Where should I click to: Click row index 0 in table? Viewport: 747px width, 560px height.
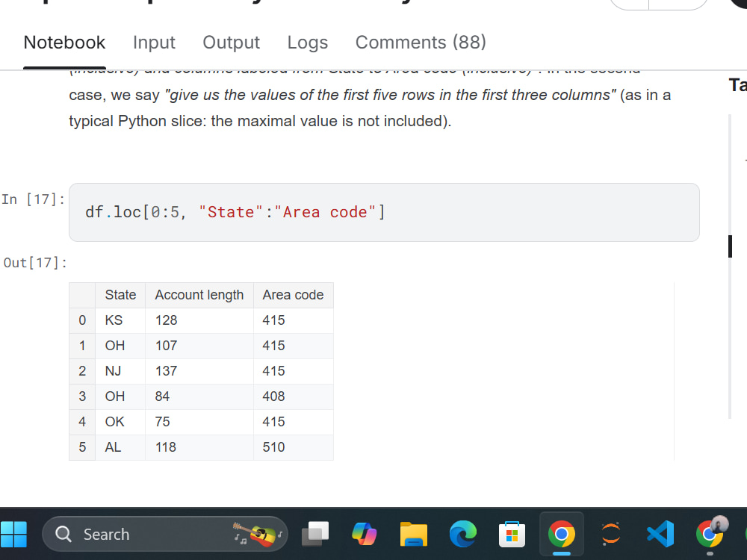[82, 320]
